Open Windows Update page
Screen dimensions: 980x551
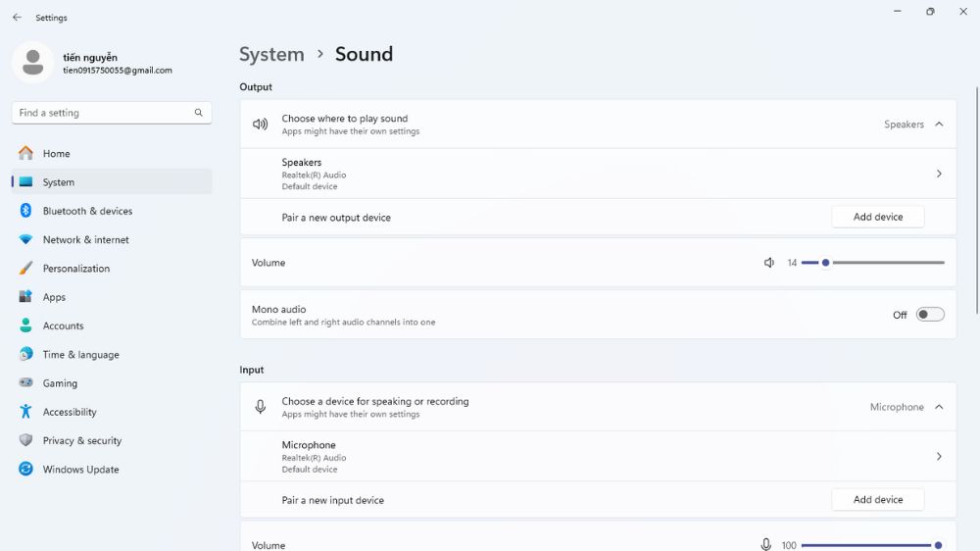(112, 469)
